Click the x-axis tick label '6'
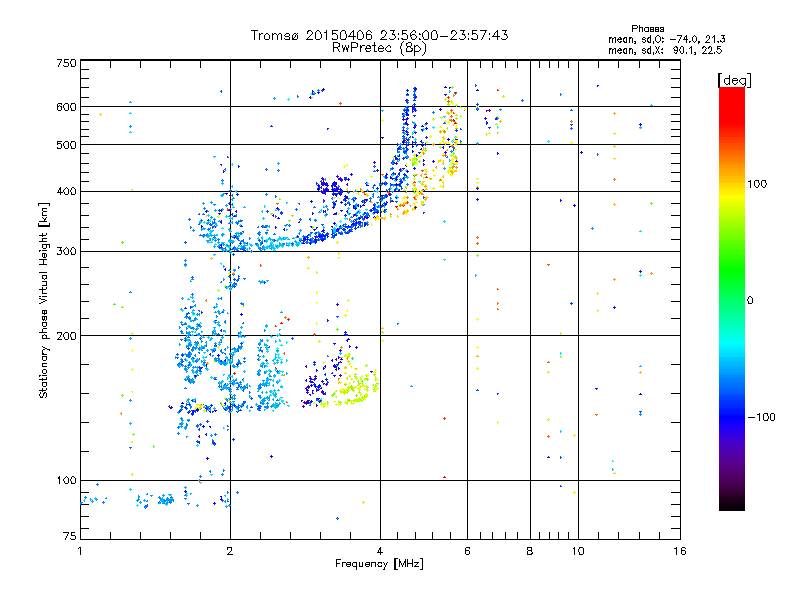Screen dimensions: 800x600 coord(467,551)
